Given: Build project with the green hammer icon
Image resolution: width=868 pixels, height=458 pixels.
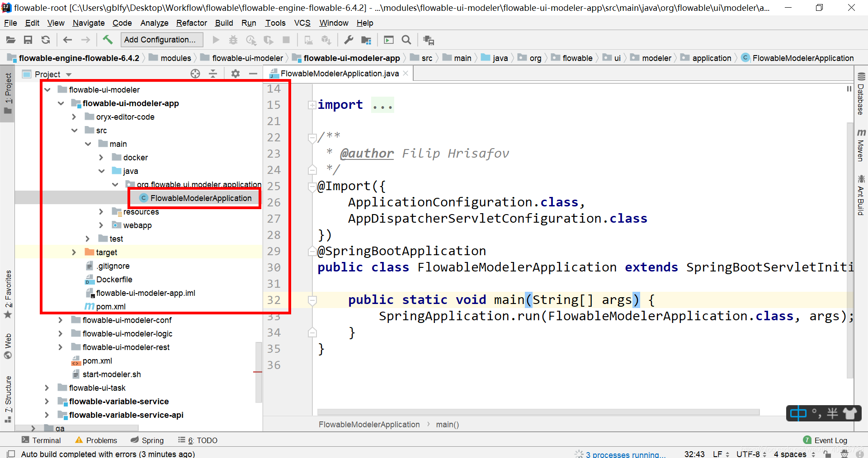Looking at the screenshot, I should click(x=108, y=40).
